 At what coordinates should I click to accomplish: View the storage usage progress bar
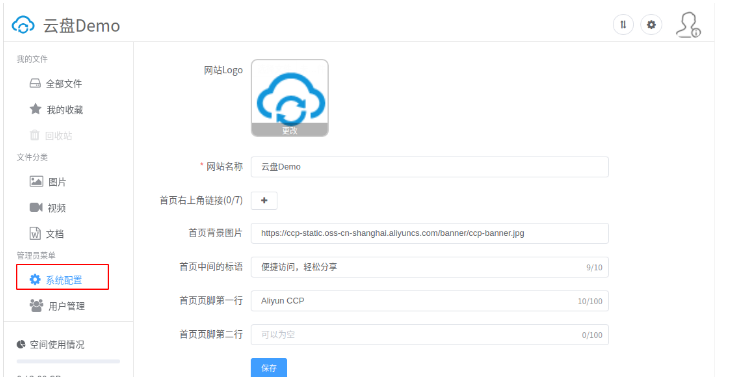point(68,361)
